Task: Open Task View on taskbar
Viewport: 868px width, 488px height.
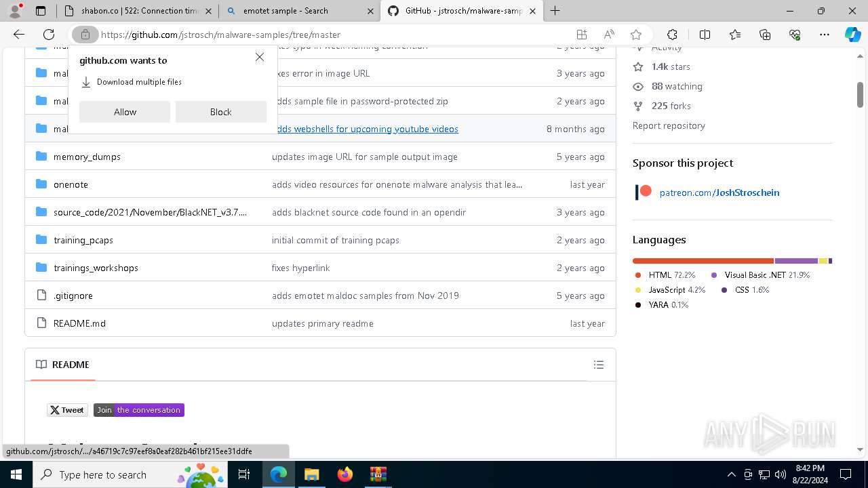Action: pyautogui.click(x=245, y=474)
